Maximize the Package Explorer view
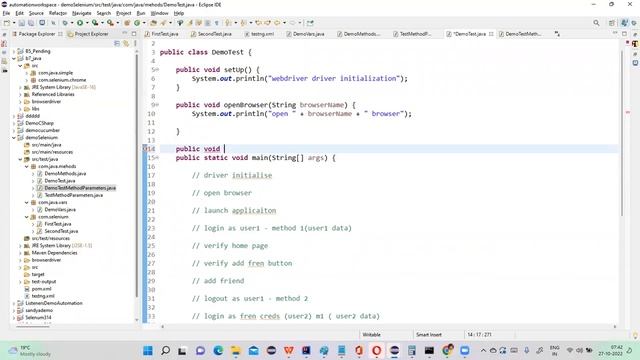The width and height of the screenshot is (640, 360). click(133, 33)
